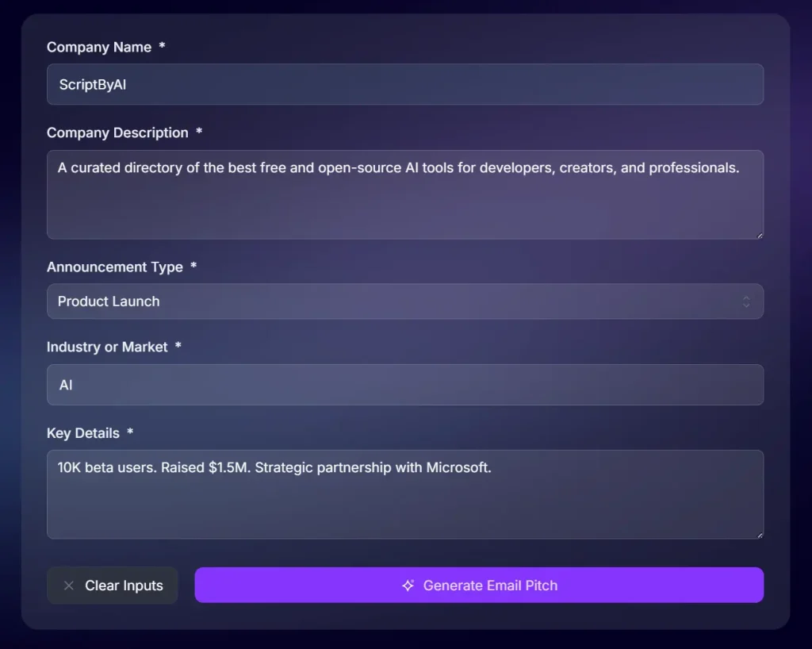Click the sparkle icon on Generate Email Pitch
Viewport: 812px width, 649px height.
408,585
